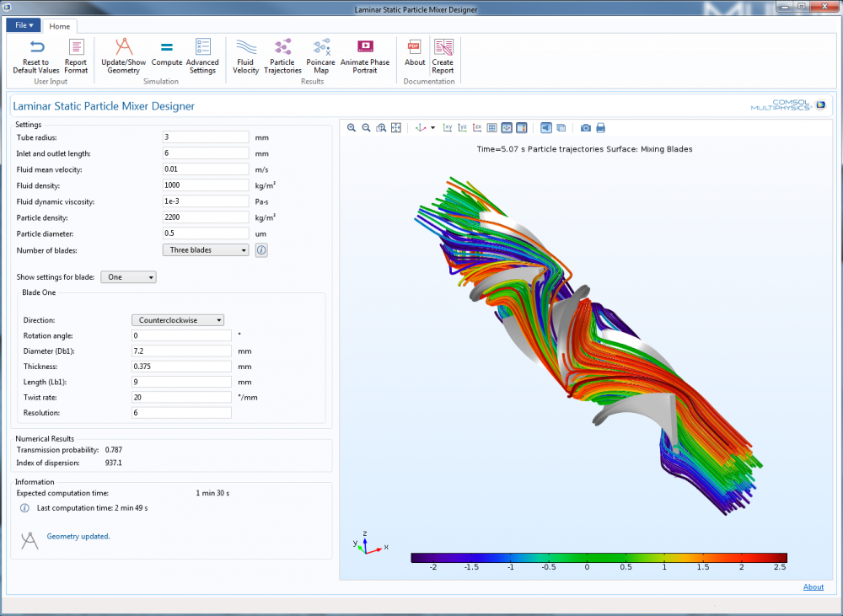The width and height of the screenshot is (843, 616).
Task: Open the blade Direction dropdown
Action: point(178,320)
